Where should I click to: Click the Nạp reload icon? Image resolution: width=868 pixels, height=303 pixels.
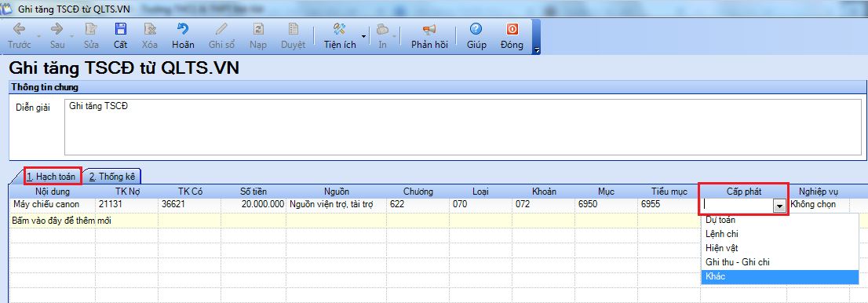click(x=258, y=29)
